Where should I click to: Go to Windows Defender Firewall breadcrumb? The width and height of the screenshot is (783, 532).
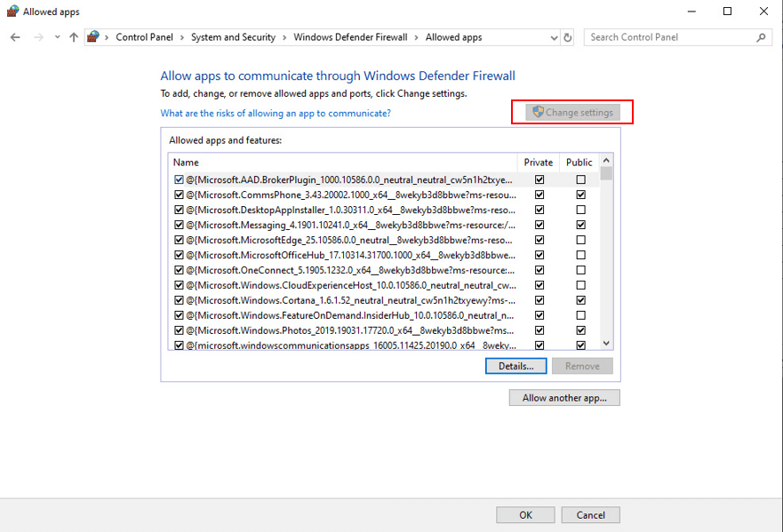point(350,37)
